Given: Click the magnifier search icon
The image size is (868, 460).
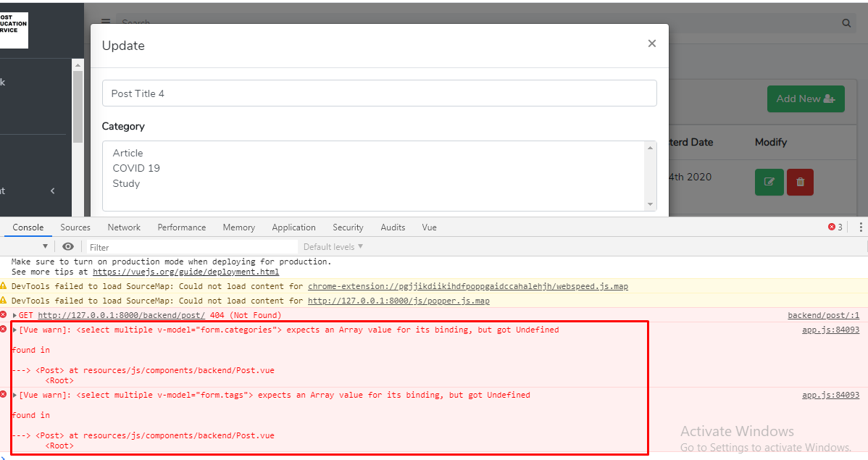Looking at the screenshot, I should point(846,22).
